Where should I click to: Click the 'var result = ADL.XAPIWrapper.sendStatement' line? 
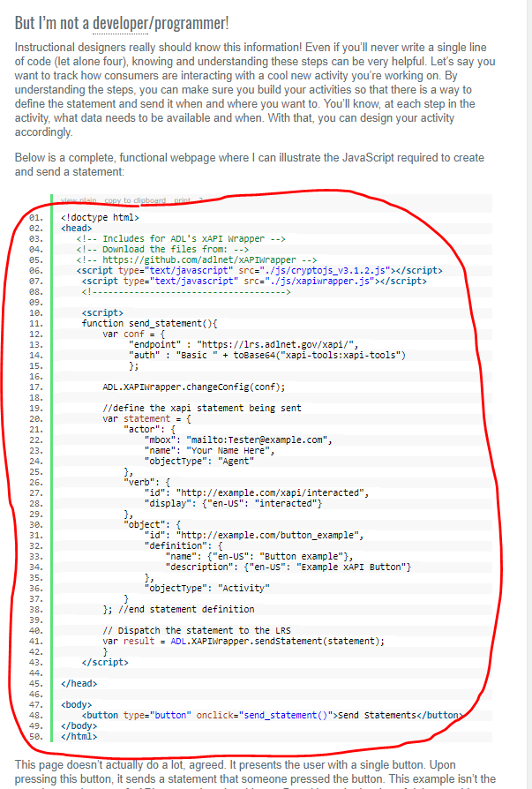[x=244, y=640]
